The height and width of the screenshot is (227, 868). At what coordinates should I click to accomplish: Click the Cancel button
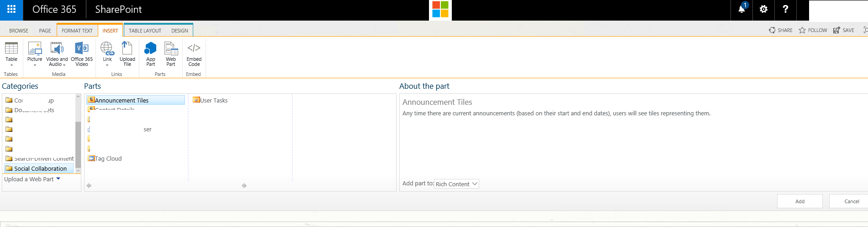[852, 201]
